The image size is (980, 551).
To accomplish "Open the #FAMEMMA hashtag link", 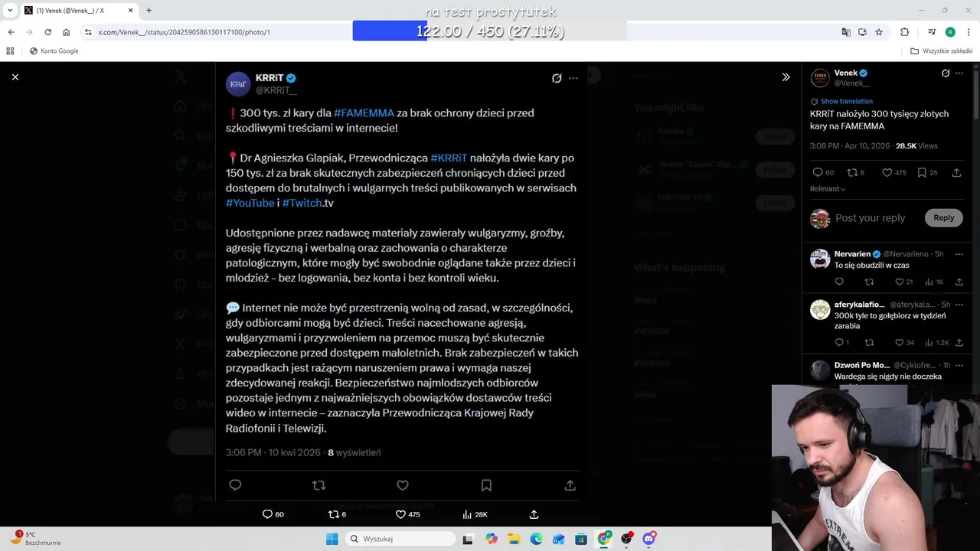I will (x=364, y=112).
